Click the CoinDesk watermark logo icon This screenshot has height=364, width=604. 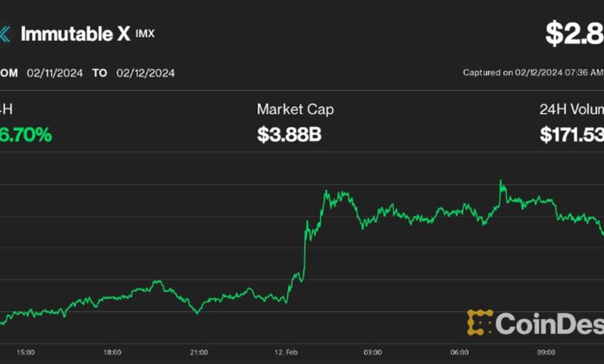tap(479, 323)
